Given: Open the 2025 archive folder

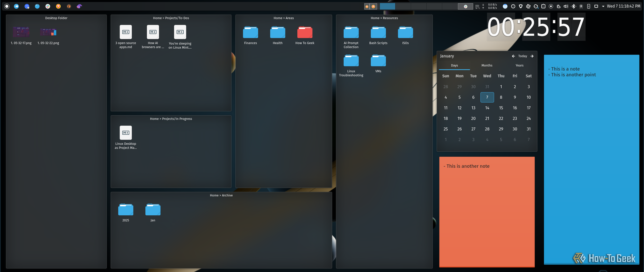Looking at the screenshot, I should coord(126,213).
